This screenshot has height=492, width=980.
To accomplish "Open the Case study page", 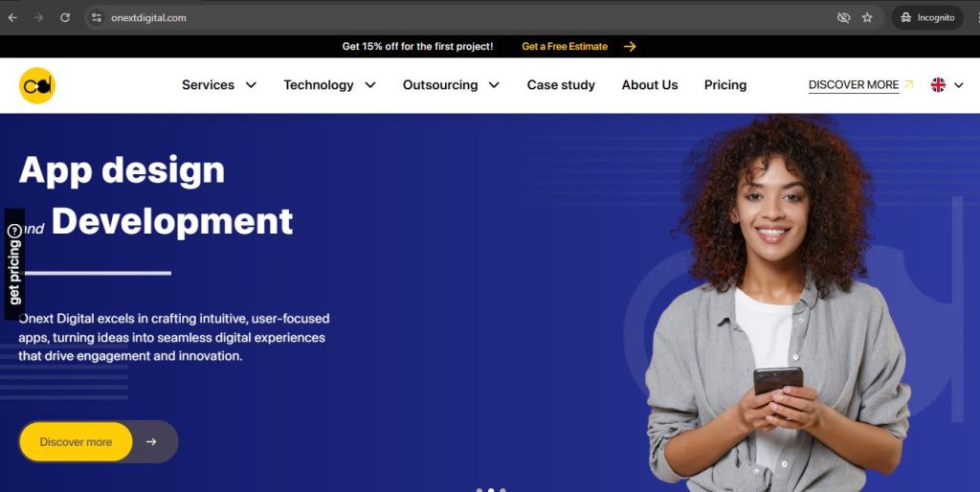I will click(561, 85).
